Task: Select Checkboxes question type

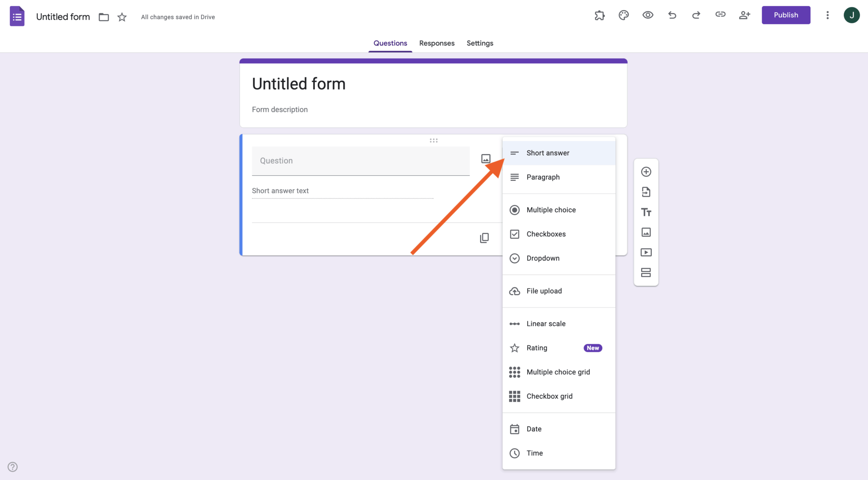Action: click(546, 234)
